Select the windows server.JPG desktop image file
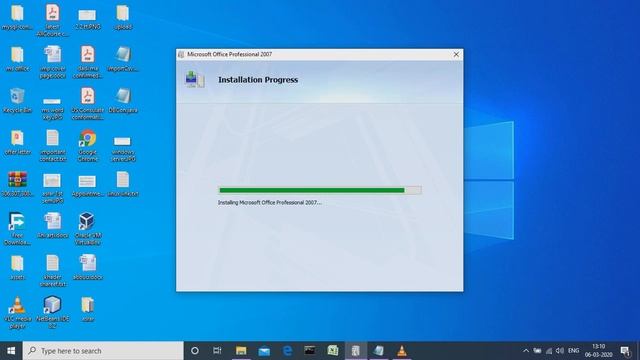The width and height of the screenshot is (640, 360). [123, 149]
